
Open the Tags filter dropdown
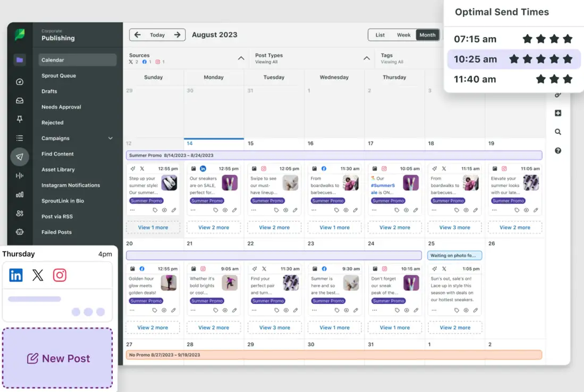pyautogui.click(x=392, y=58)
